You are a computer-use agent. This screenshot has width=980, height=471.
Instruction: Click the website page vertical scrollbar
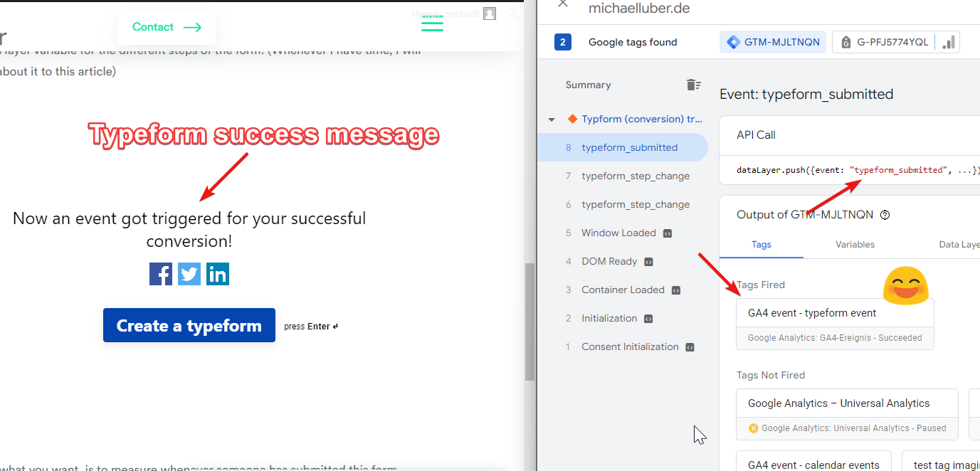pos(529,322)
